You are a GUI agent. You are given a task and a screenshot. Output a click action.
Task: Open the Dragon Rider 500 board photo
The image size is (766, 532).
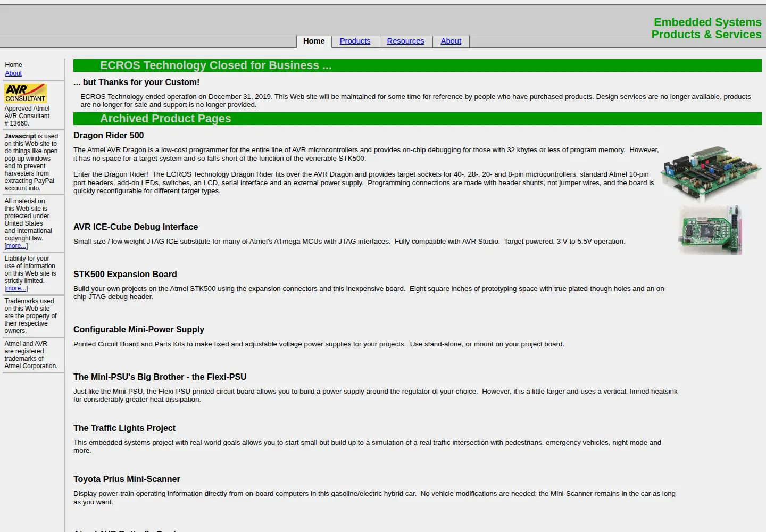click(711, 173)
